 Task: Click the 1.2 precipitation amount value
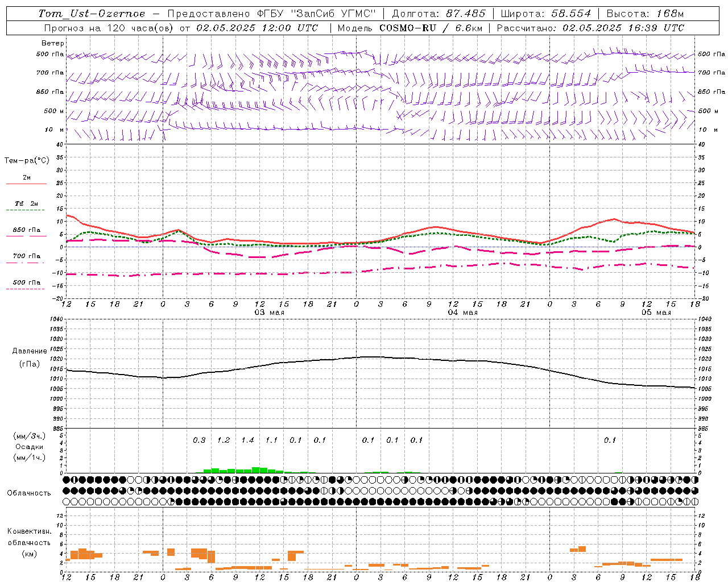[224, 440]
